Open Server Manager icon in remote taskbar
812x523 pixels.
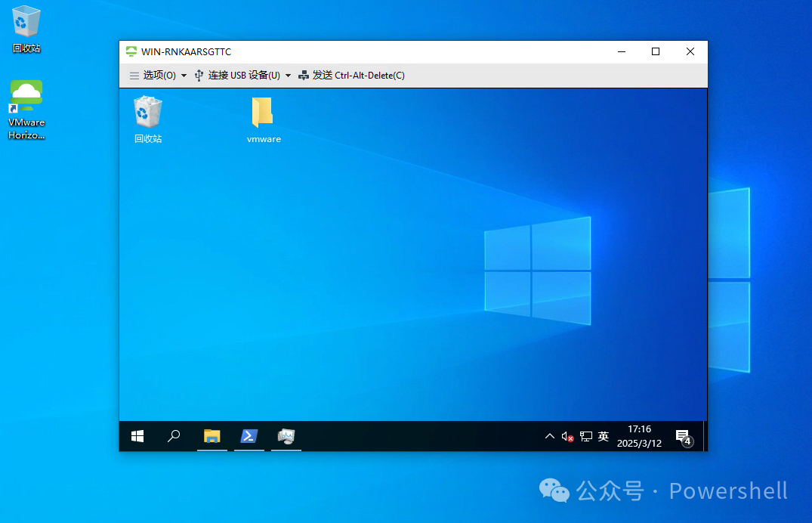286,436
